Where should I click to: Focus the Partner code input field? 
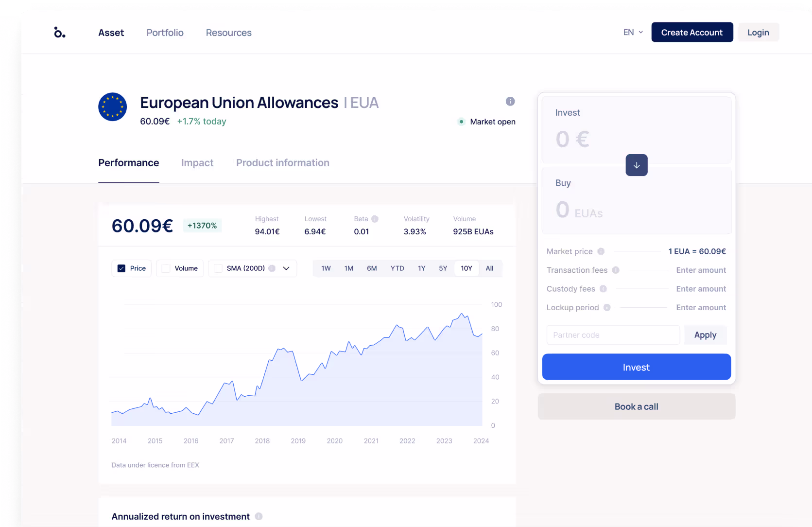613,335
